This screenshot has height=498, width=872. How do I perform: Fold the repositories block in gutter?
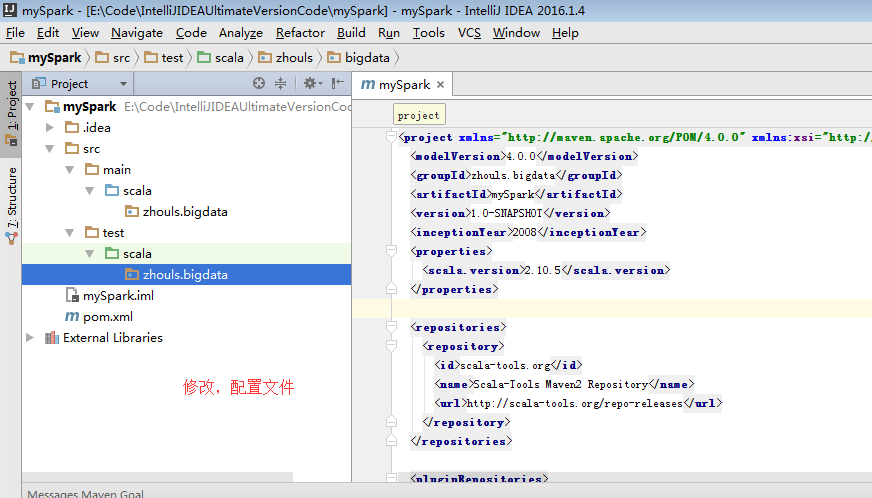point(392,327)
